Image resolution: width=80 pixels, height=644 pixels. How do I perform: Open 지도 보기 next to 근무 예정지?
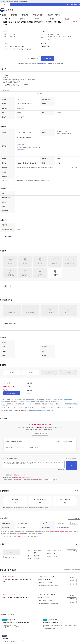point(74,168)
